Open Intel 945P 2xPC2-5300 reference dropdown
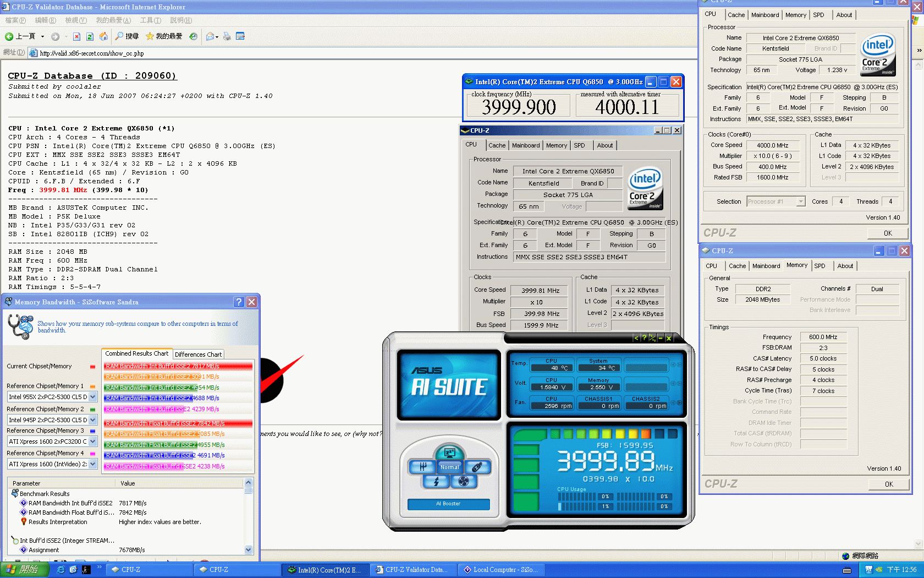The width and height of the screenshot is (924, 578). 92,420
